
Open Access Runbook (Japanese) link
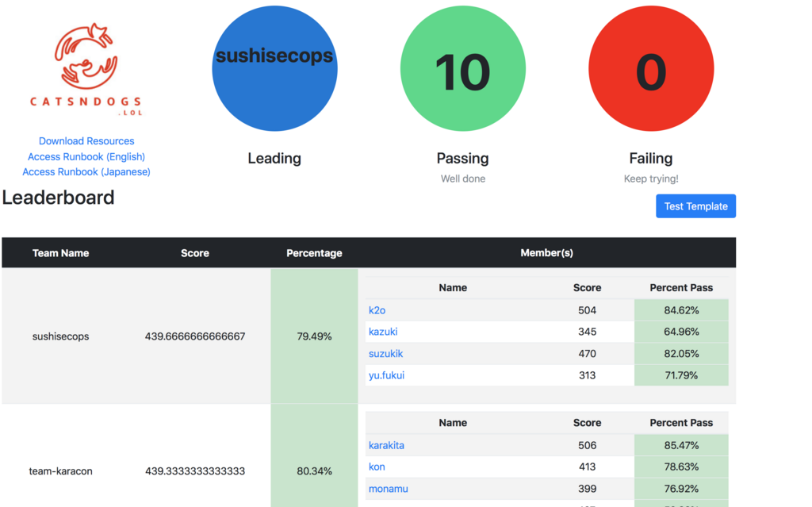pyautogui.click(x=86, y=171)
